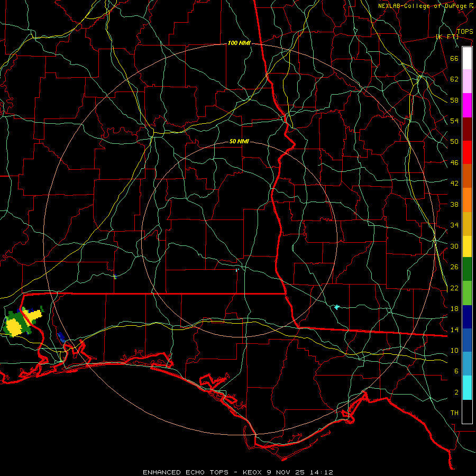
Task: Click the gold 34 kft legend swatch
Action: coord(467,224)
